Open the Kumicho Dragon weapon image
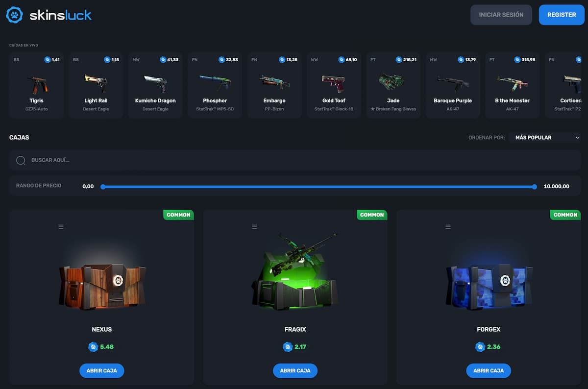Image resolution: width=588 pixels, height=389 pixels. pos(155,83)
